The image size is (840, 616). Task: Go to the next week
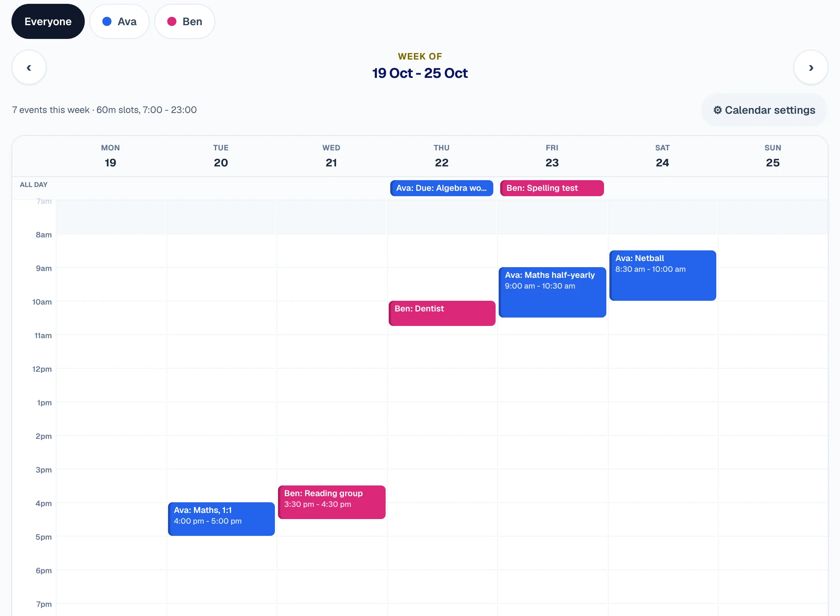pyautogui.click(x=811, y=68)
